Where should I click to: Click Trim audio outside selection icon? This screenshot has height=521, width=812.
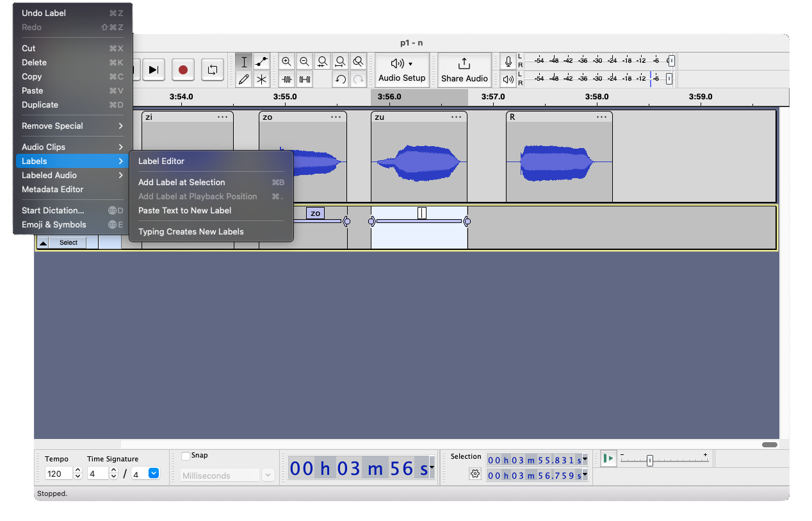point(287,79)
